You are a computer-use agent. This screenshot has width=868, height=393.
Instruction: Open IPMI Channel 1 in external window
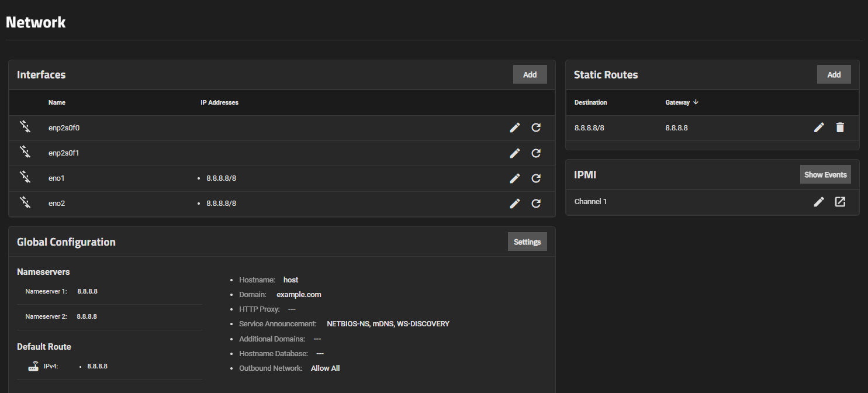(840, 202)
